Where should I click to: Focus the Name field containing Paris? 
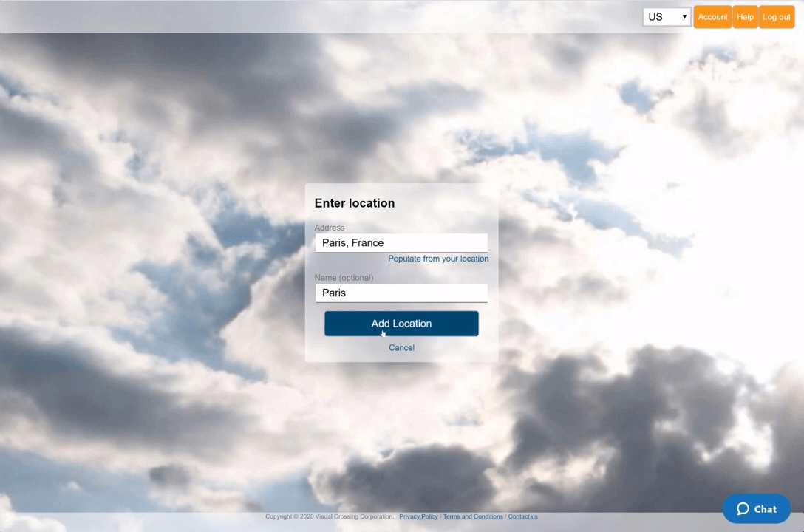(401, 293)
